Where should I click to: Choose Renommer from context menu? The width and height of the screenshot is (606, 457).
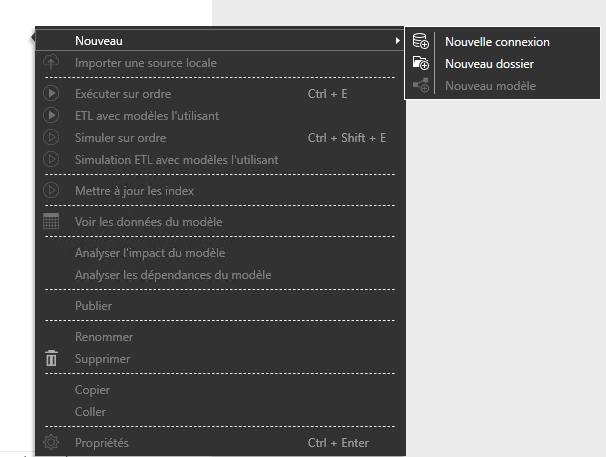(104, 337)
